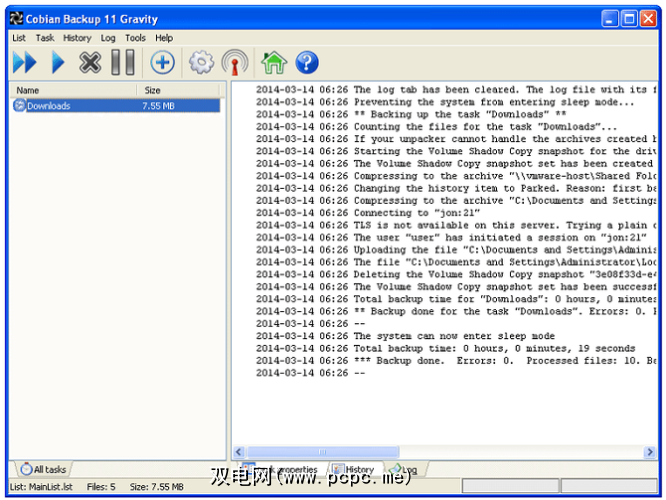
Task: Open the Task menu
Action: coord(45,38)
